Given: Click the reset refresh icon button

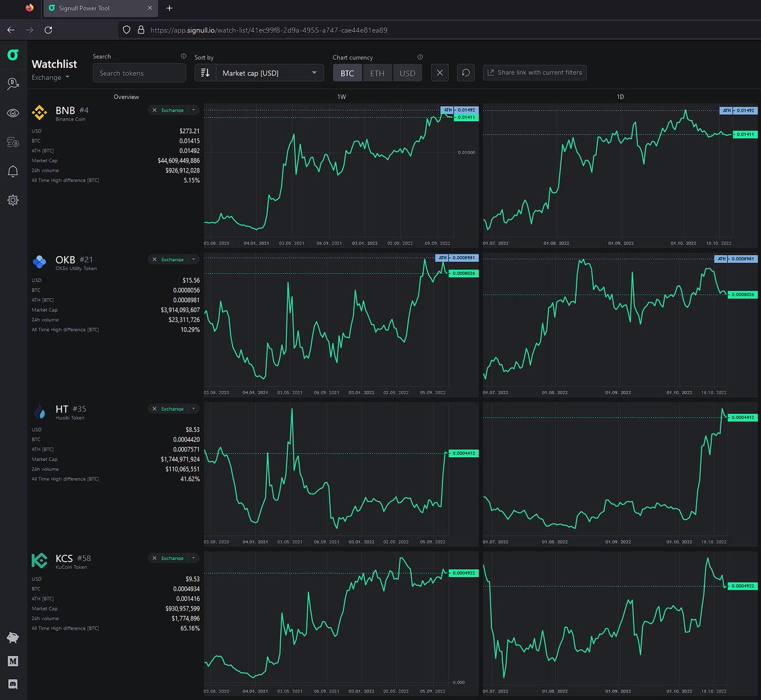Looking at the screenshot, I should 465,73.
